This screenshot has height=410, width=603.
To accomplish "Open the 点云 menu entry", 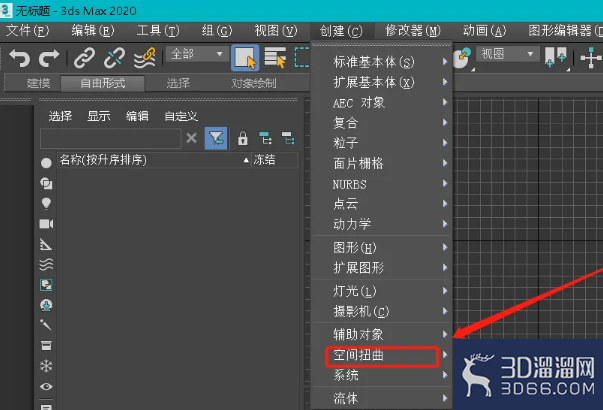I will click(x=381, y=203).
